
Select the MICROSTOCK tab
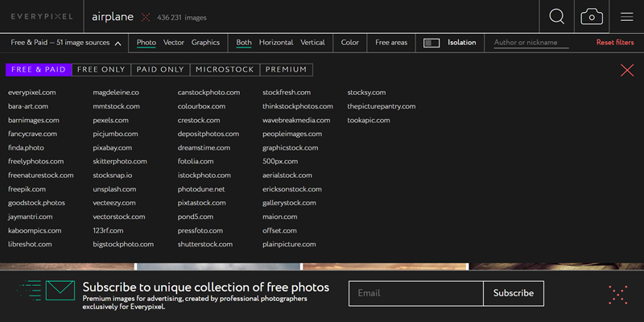click(225, 70)
